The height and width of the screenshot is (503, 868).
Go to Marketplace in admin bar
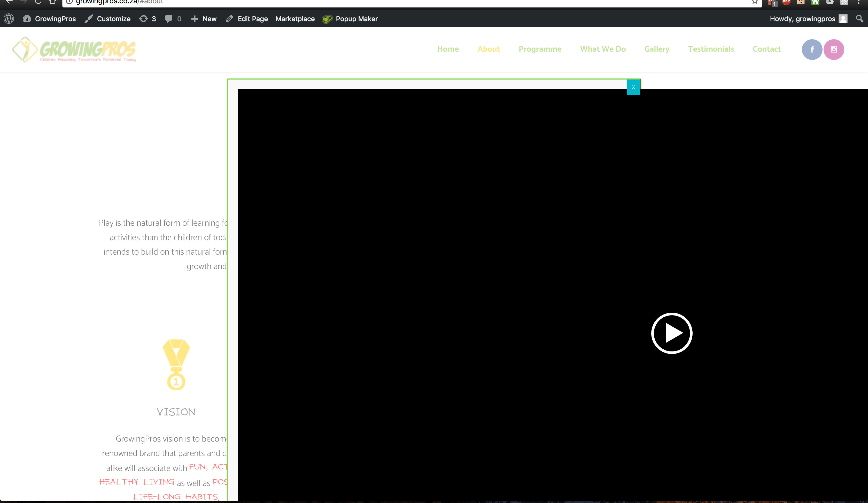click(x=295, y=19)
